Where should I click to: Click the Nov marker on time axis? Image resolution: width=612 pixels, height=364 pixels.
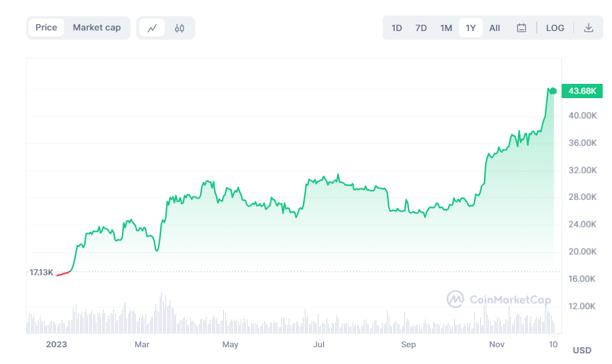pos(497,345)
